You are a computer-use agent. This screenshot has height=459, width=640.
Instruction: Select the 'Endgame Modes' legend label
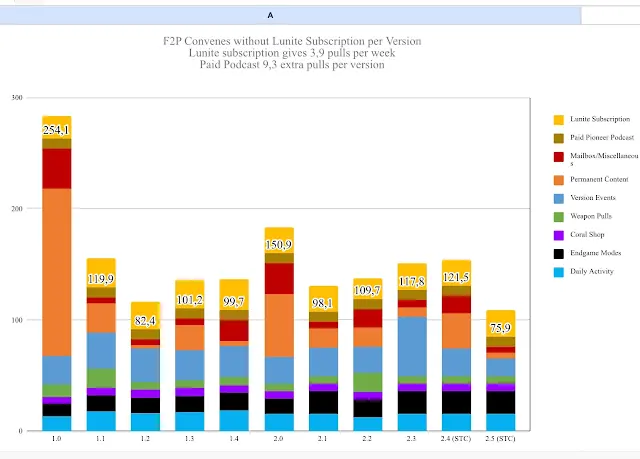(x=596, y=253)
